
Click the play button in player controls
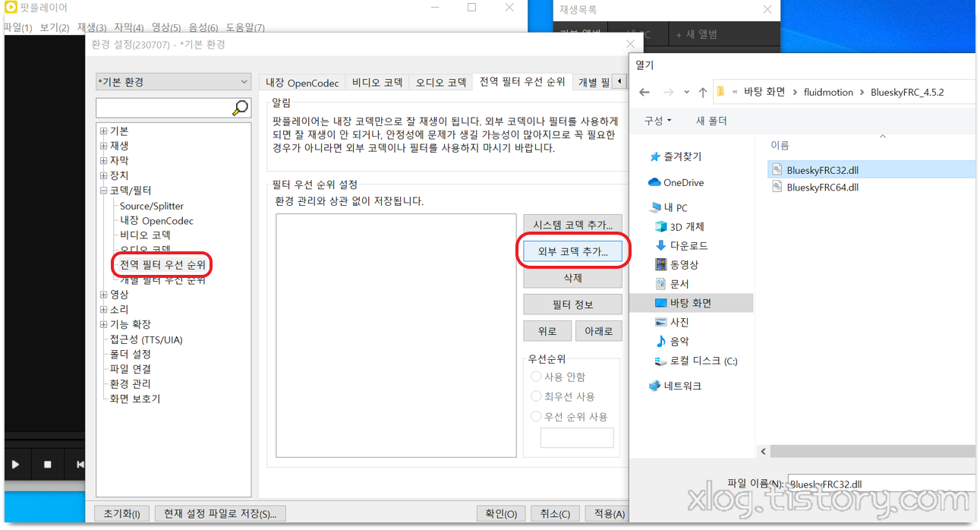[x=16, y=465]
